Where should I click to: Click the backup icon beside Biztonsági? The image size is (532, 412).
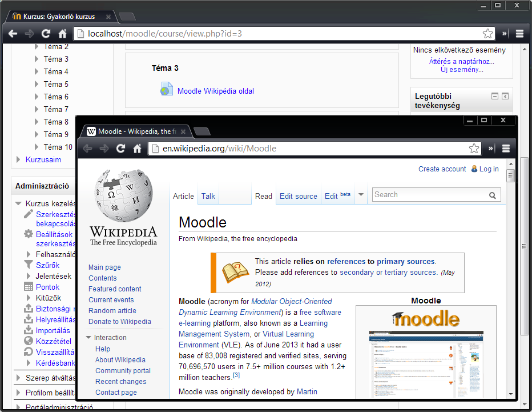pyautogui.click(x=29, y=308)
